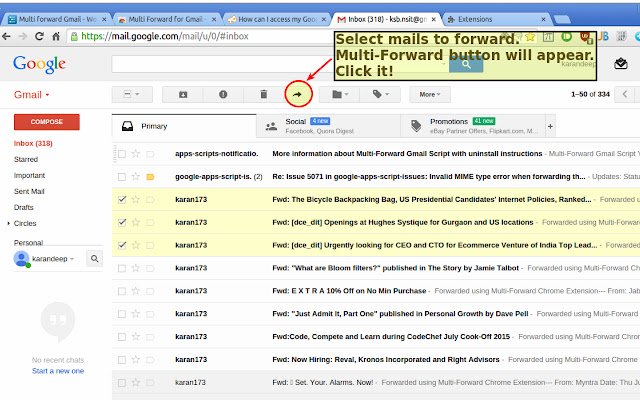
Task: Go back with browser back arrow
Action: (7, 36)
